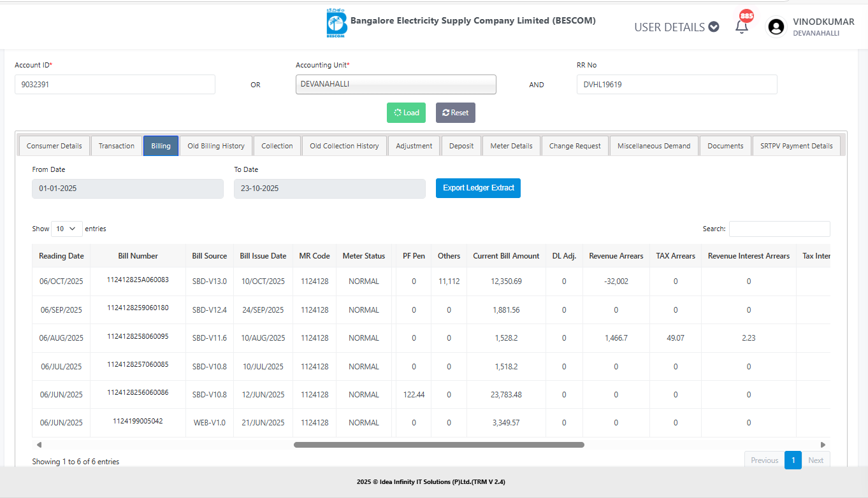This screenshot has width=868, height=498.
Task: Click the Next pagination link
Action: pyautogui.click(x=815, y=460)
